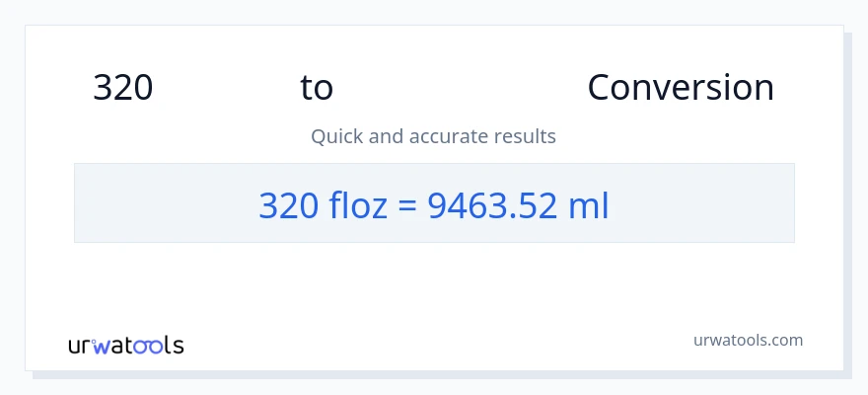Click the "320 floz" value in the result

[x=322, y=204]
